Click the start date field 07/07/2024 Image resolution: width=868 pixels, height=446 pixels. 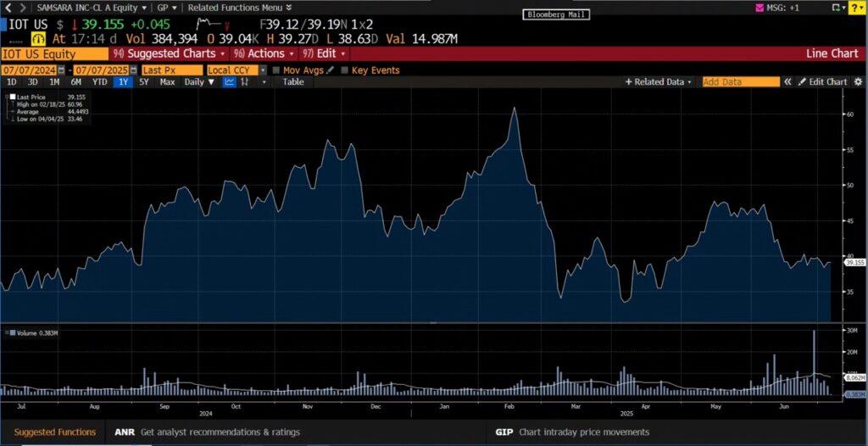click(x=28, y=70)
